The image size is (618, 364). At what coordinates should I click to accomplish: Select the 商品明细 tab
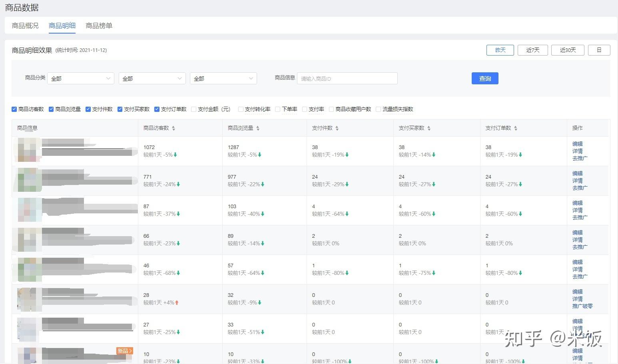tap(62, 26)
